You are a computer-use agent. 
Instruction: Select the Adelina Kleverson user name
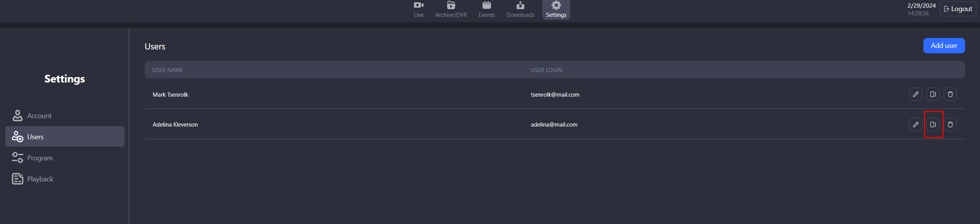tap(175, 125)
